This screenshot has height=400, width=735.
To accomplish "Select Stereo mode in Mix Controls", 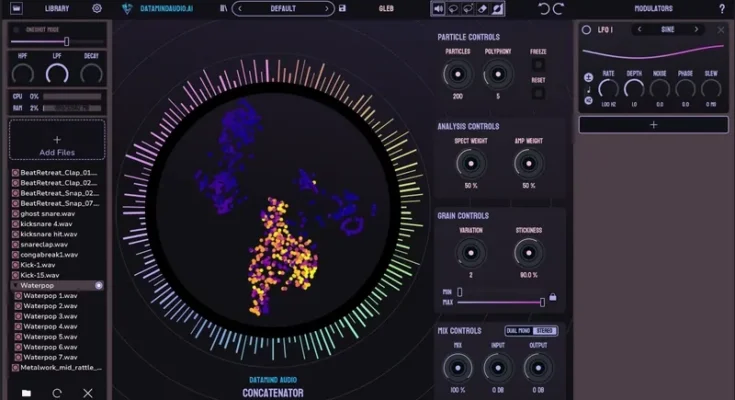I will (545, 330).
